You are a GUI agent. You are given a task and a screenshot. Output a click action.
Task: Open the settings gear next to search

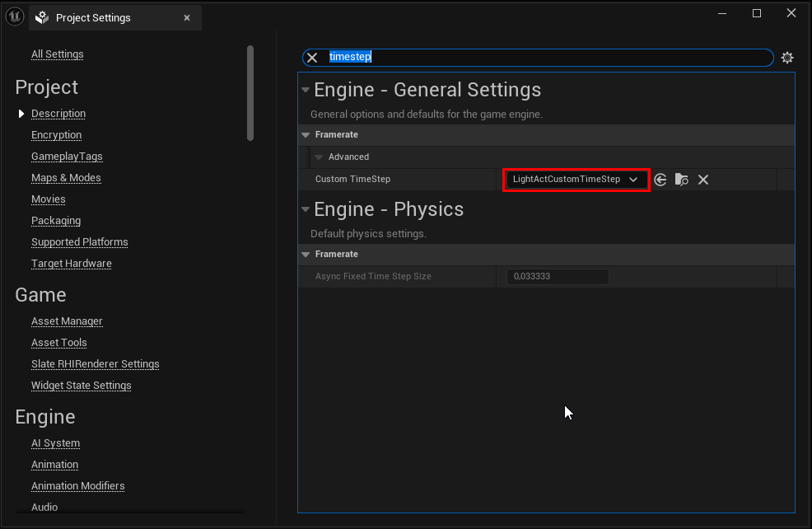click(x=787, y=58)
